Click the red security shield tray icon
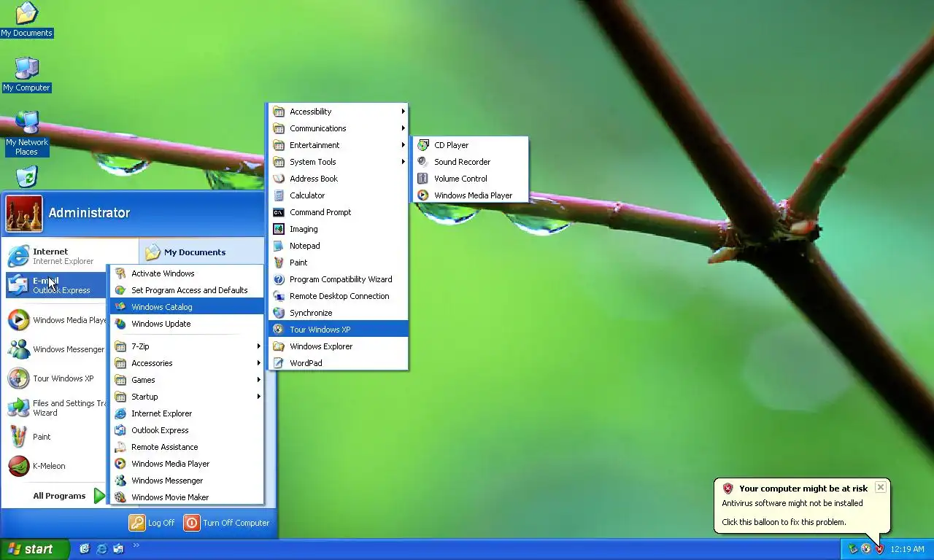 tap(879, 549)
